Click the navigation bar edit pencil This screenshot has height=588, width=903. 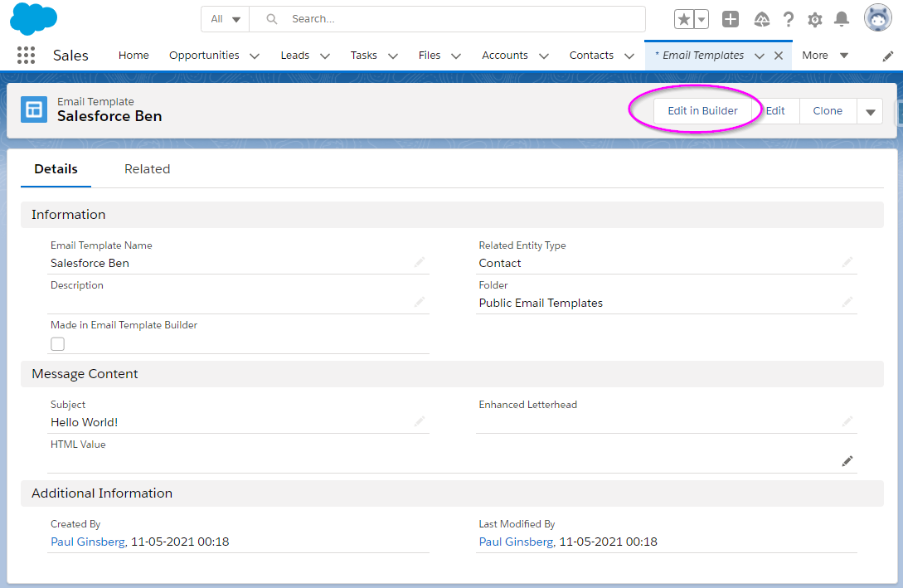887,56
